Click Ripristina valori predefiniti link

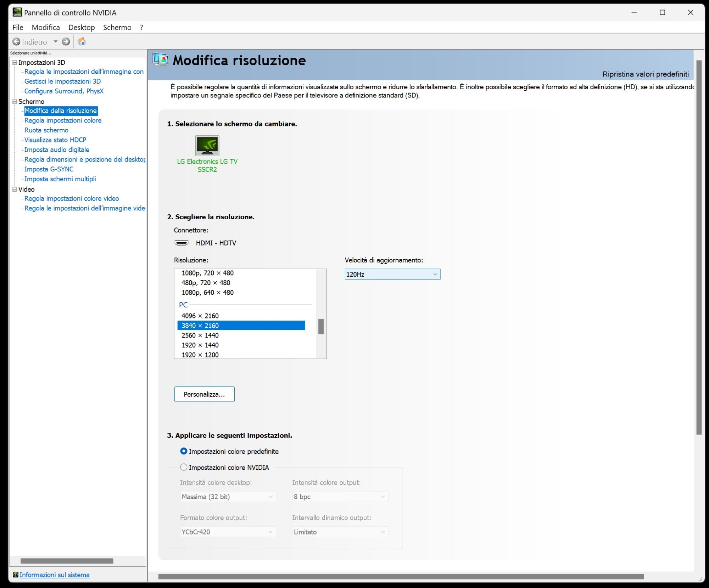[646, 74]
